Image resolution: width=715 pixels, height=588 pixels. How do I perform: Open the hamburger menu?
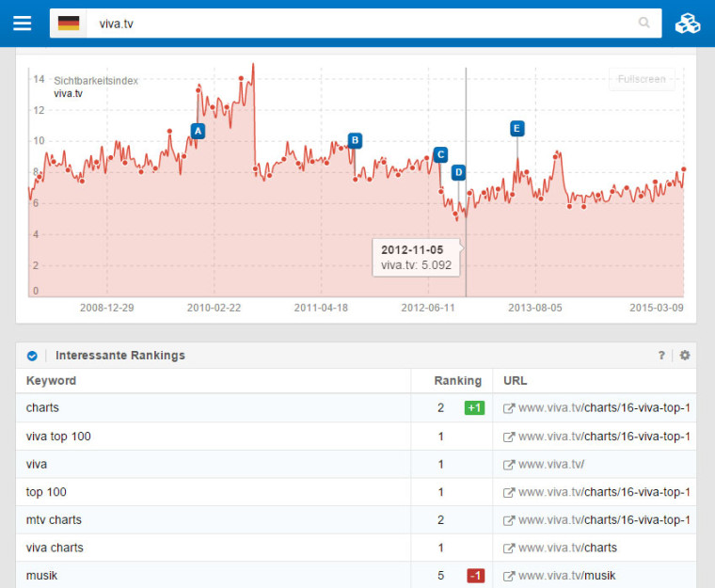tap(23, 24)
